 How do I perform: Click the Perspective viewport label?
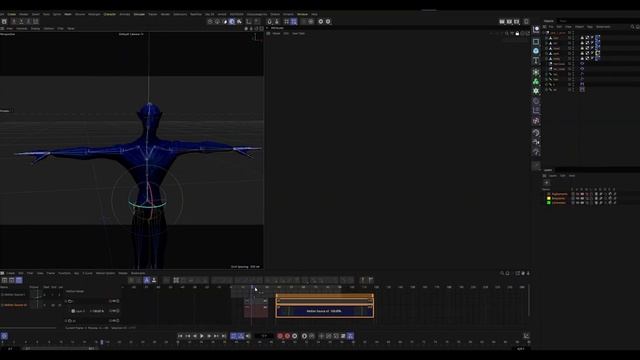8,34
